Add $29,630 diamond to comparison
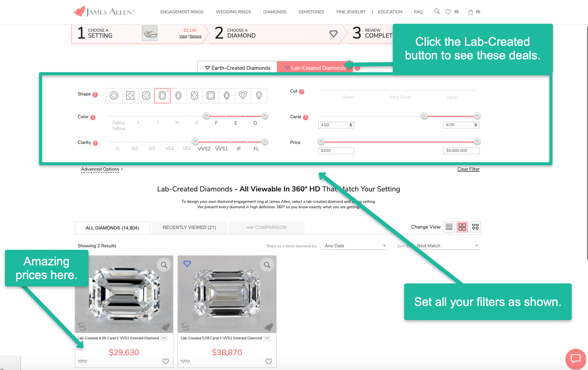 (82, 361)
